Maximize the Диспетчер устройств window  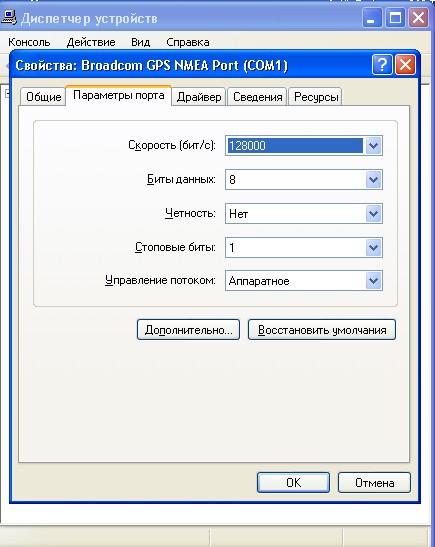click(395, 18)
